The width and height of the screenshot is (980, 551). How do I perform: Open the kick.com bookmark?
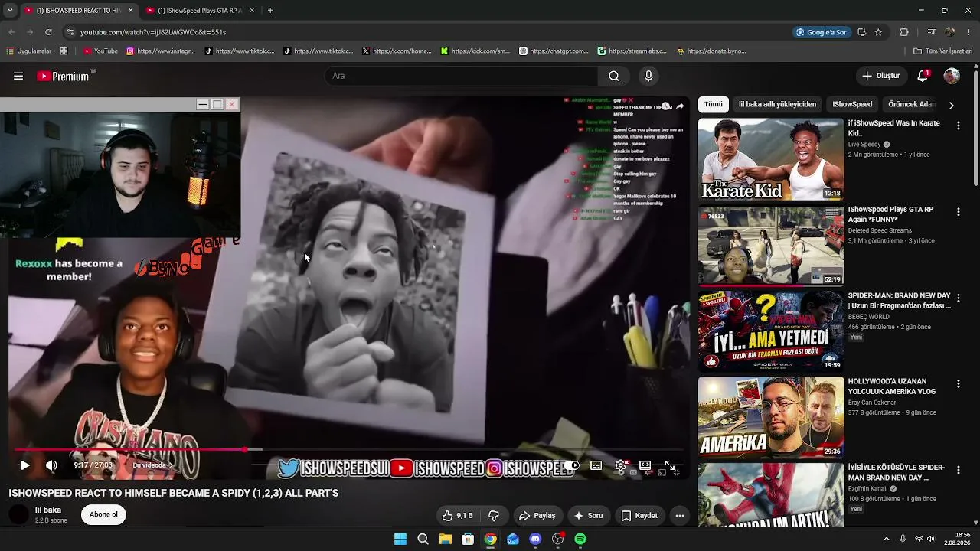(x=475, y=51)
